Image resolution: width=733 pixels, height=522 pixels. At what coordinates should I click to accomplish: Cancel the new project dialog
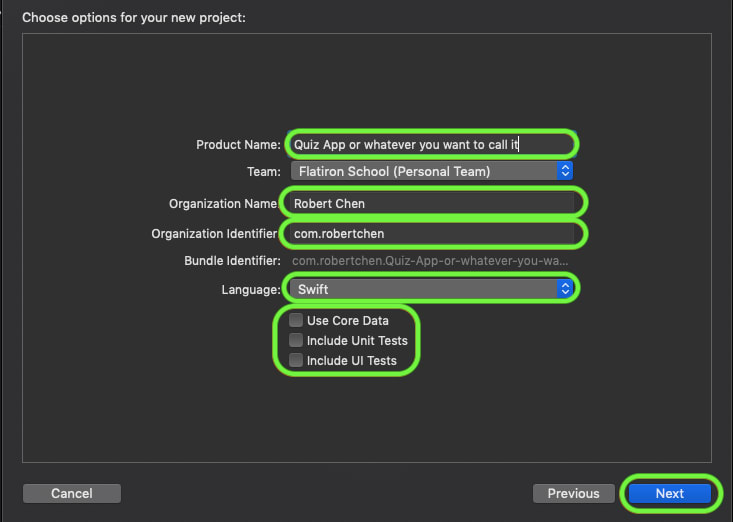tap(72, 493)
